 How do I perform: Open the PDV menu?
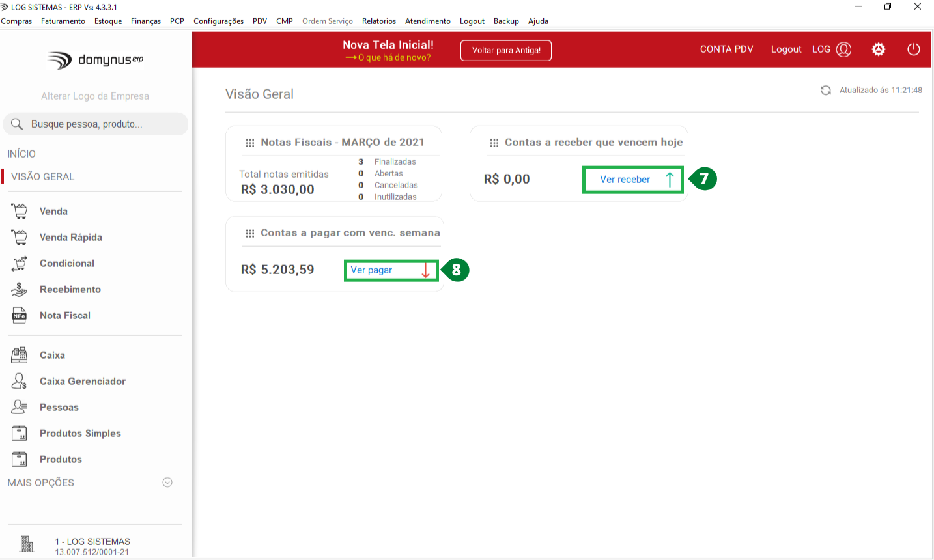pos(260,21)
